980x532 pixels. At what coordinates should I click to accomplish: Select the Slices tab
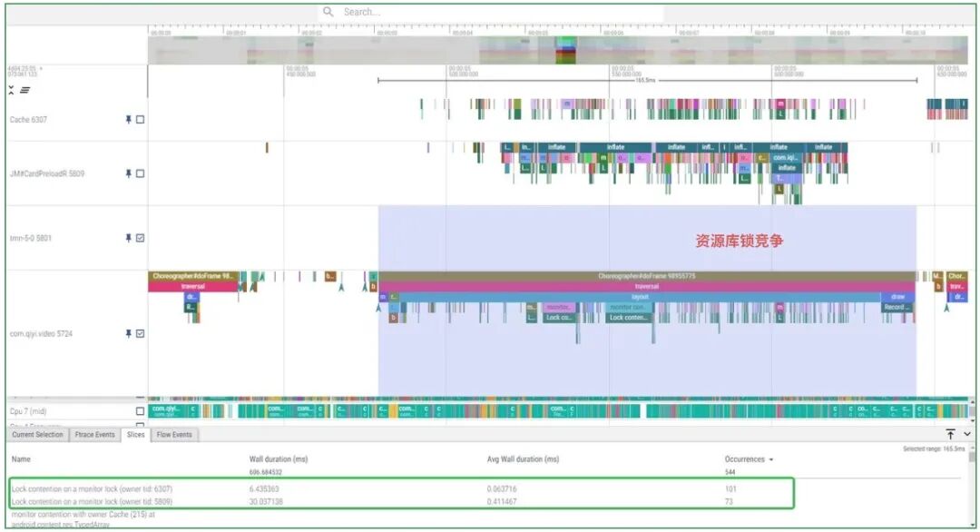coord(135,435)
